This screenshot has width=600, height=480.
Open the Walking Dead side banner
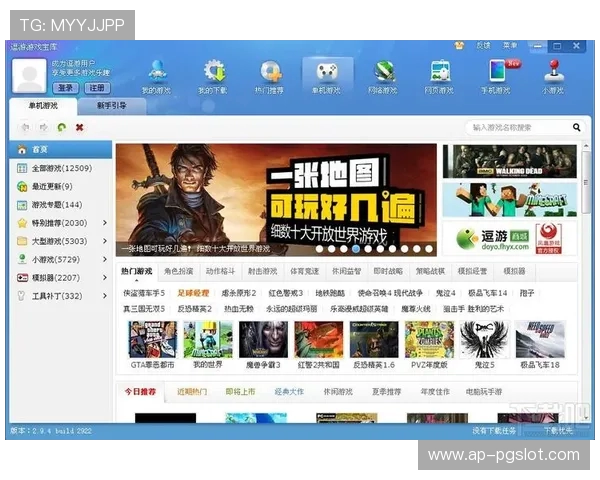[x=510, y=161]
